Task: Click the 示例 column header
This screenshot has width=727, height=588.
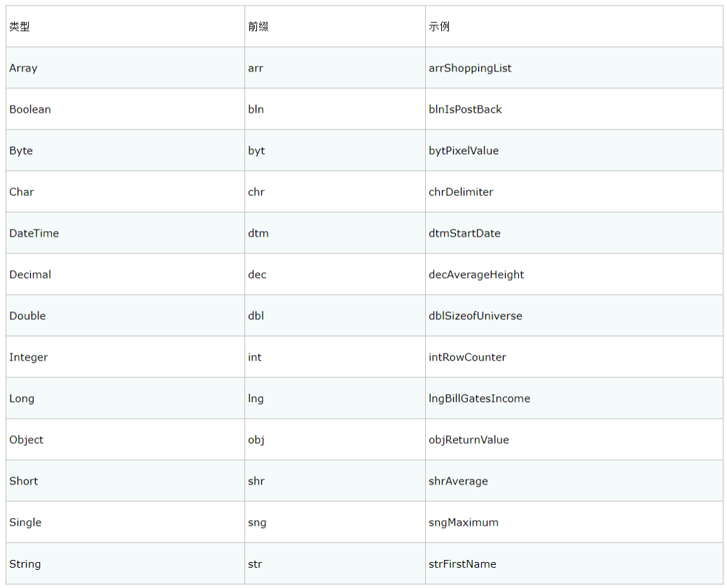Action: 439,27
